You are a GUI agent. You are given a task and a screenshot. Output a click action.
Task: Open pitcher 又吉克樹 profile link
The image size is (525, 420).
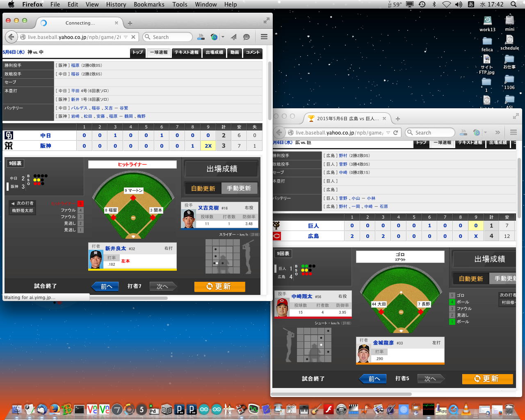pyautogui.click(x=208, y=208)
